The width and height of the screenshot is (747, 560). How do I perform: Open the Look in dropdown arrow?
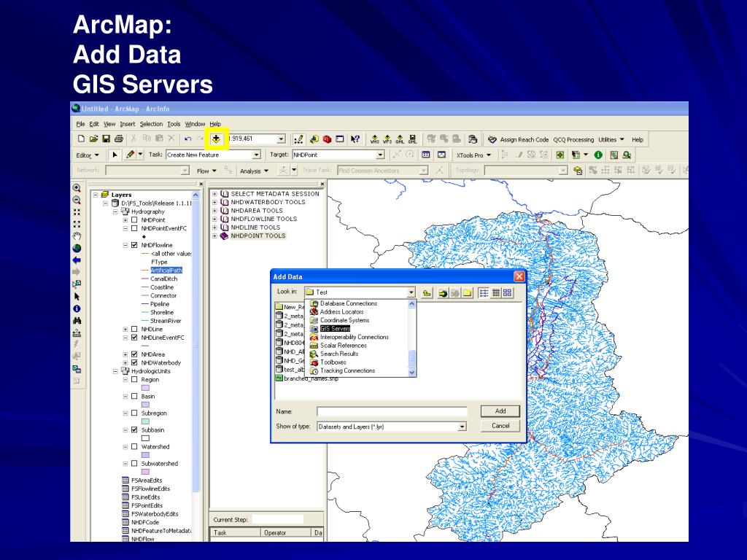[411, 292]
